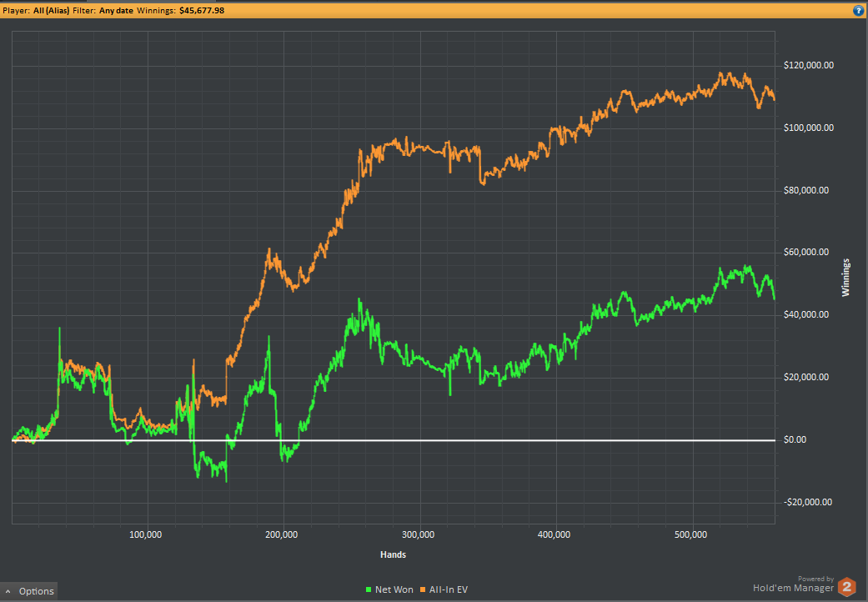The height and width of the screenshot is (602, 868).
Task: Click the Hands x-axis title
Action: click(x=393, y=554)
